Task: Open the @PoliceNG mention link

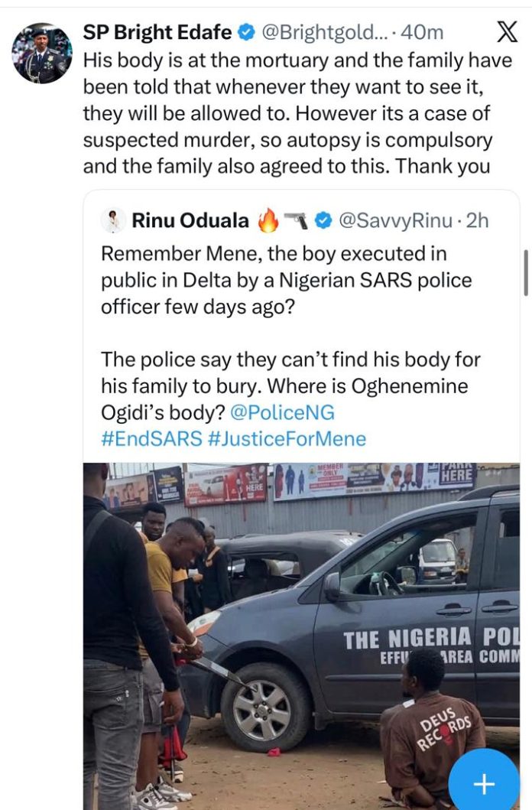Action: tap(282, 412)
